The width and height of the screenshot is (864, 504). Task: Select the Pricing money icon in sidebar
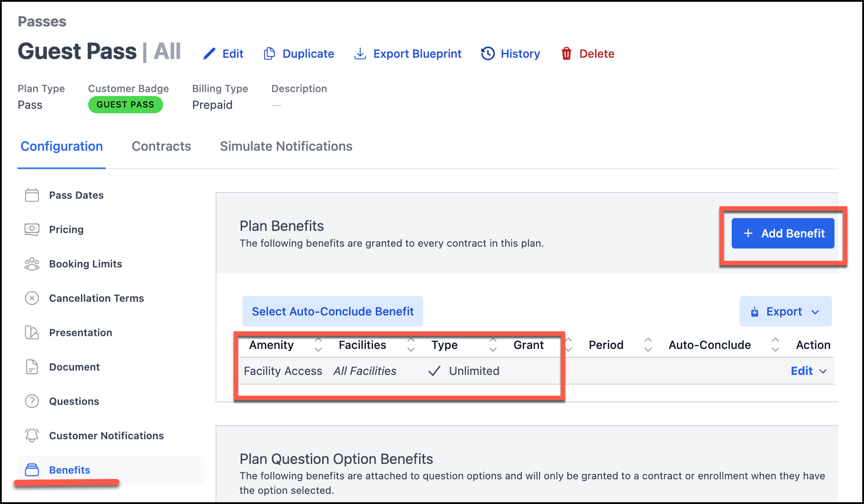pos(32,230)
